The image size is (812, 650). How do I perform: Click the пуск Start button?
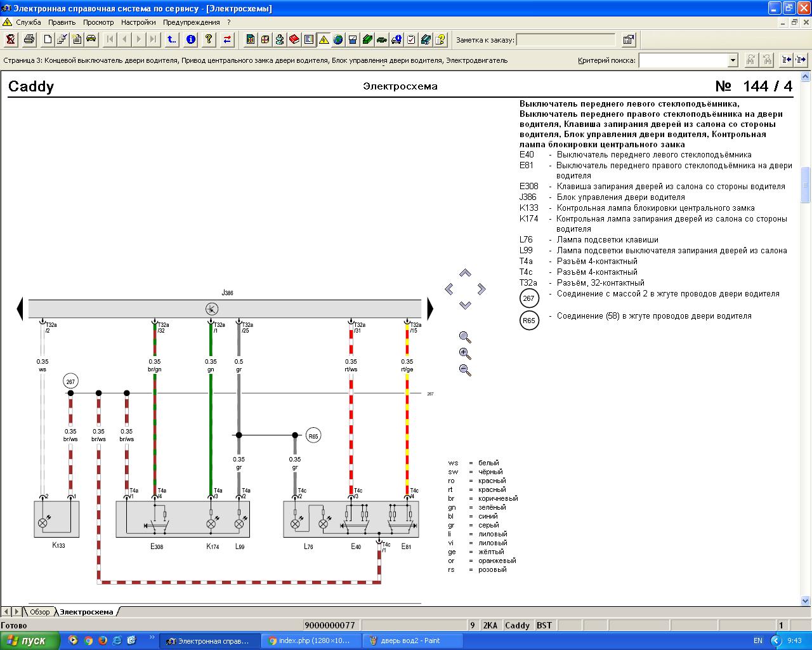point(30,640)
